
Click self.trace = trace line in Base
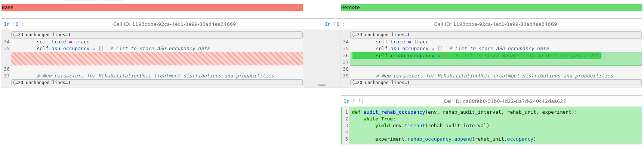(63, 42)
